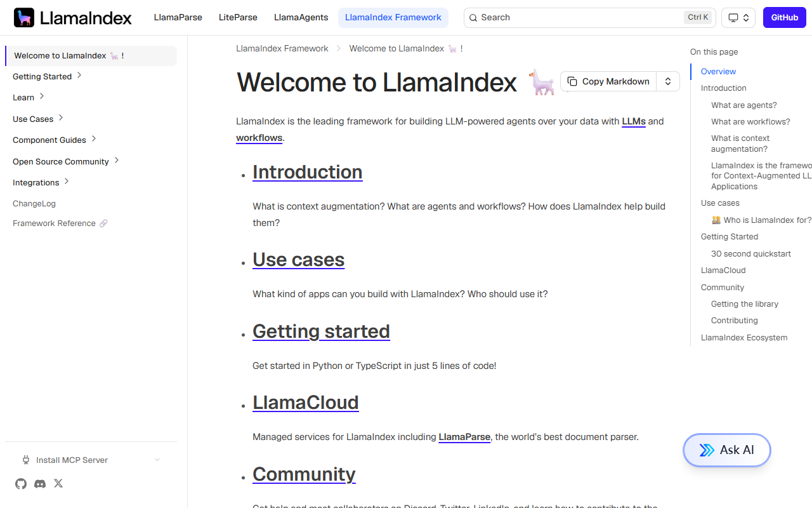
Task: Open the LlamaCloud heading link
Action: 306,403
